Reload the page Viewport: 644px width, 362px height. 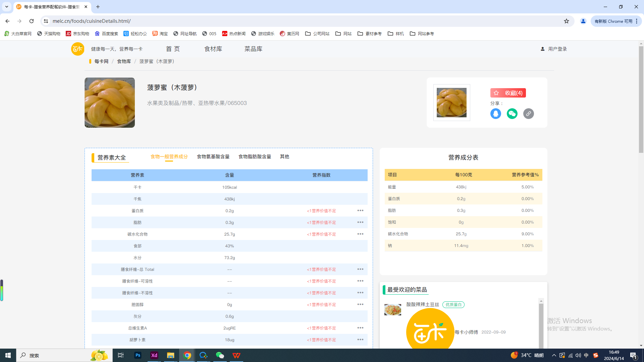(32, 21)
